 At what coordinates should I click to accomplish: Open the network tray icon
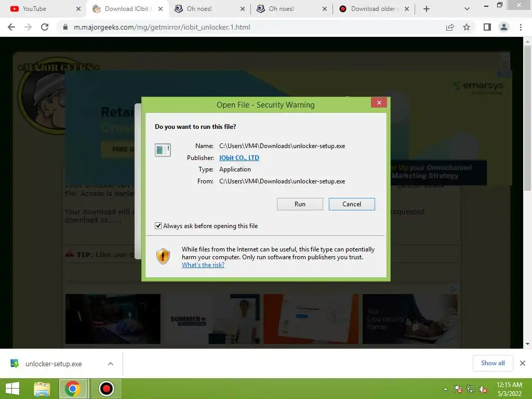[471, 389]
